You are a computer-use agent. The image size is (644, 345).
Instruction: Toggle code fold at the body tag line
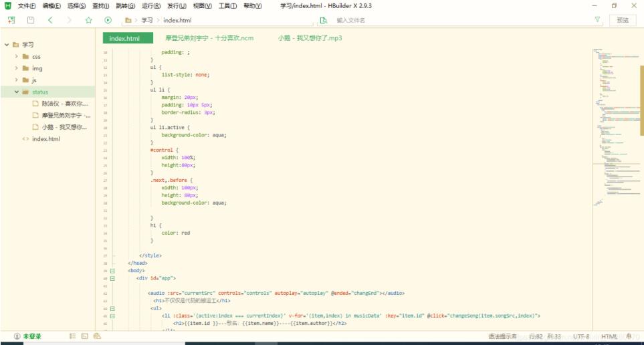coord(112,271)
